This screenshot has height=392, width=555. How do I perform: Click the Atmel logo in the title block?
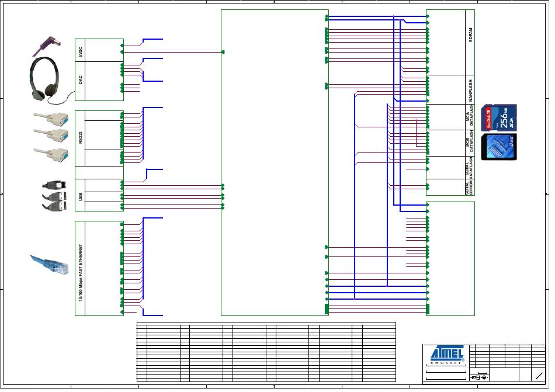tap(447, 353)
